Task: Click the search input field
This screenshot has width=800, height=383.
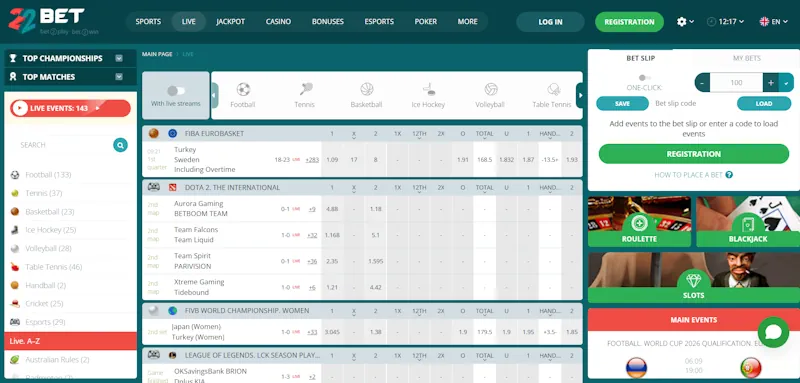Action: (x=64, y=145)
